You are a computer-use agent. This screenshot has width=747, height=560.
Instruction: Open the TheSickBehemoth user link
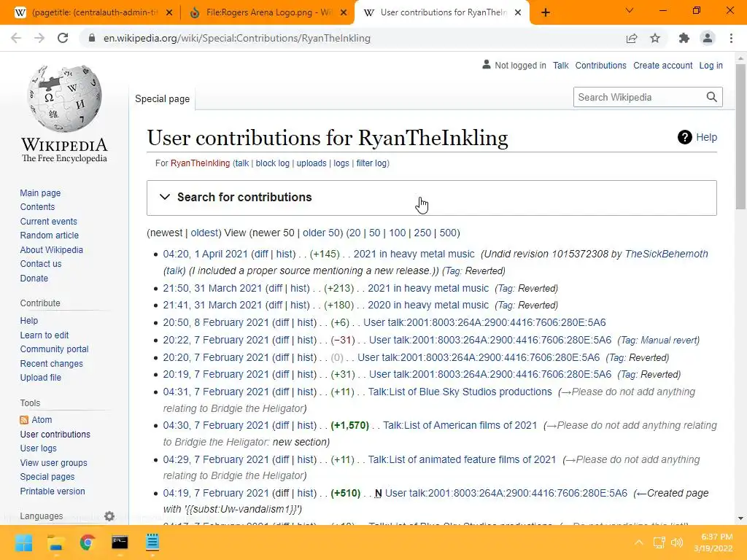pos(666,254)
